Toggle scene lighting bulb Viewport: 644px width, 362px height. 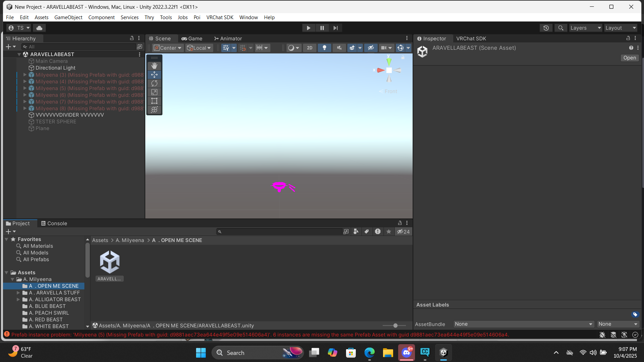point(325,48)
